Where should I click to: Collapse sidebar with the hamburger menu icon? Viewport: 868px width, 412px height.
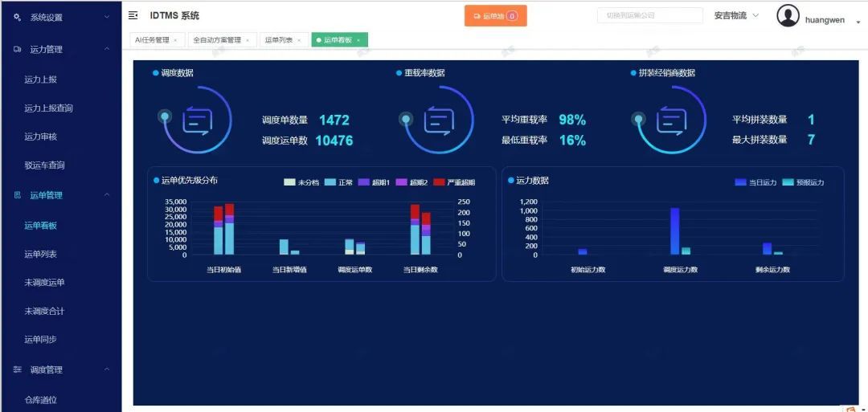tap(133, 16)
